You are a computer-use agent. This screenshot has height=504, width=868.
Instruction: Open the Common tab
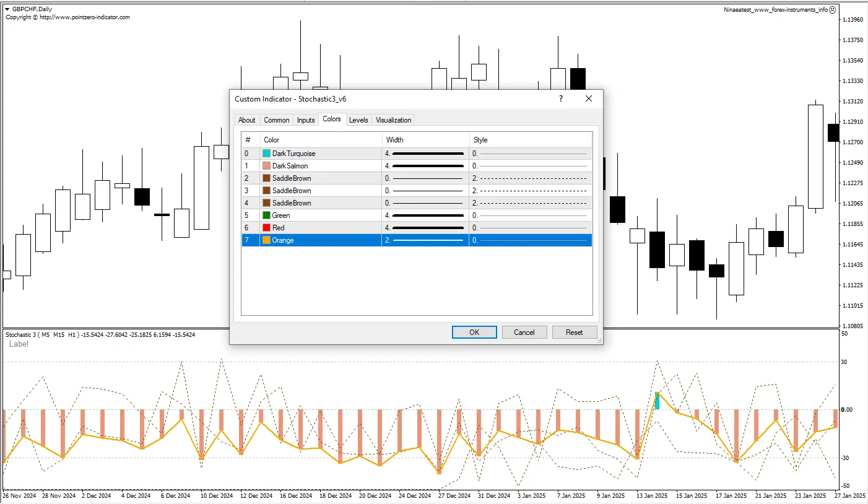pyautogui.click(x=277, y=120)
